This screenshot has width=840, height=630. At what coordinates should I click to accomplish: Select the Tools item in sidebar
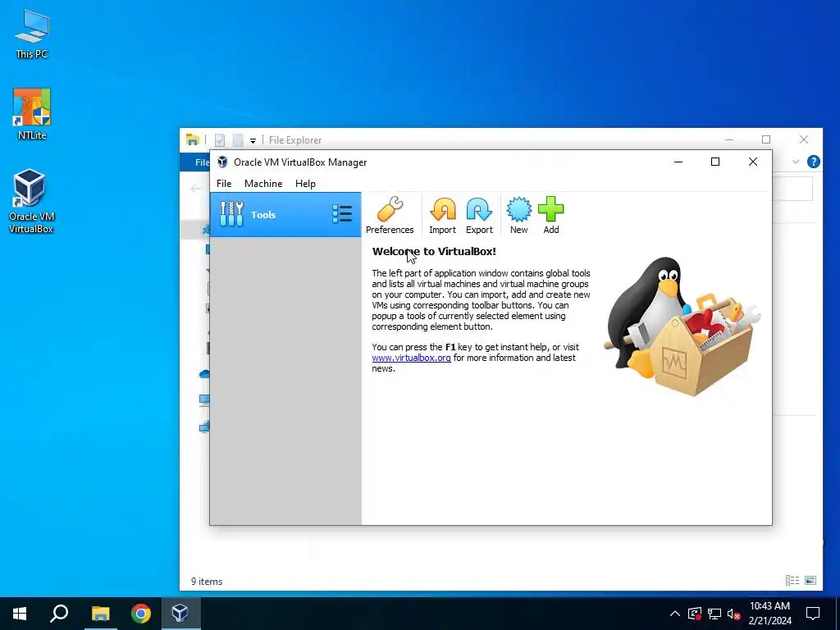pyautogui.click(x=285, y=214)
